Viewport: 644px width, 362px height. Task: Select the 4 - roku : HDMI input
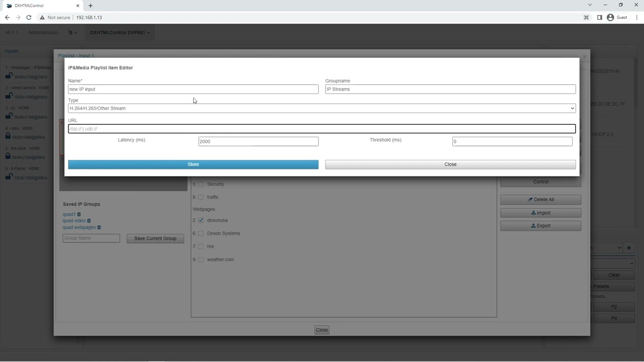(19, 128)
